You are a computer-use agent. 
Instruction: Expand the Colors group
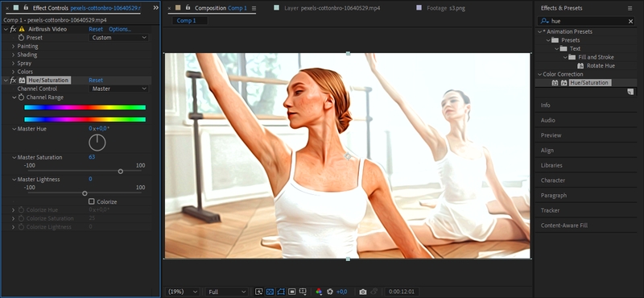14,72
